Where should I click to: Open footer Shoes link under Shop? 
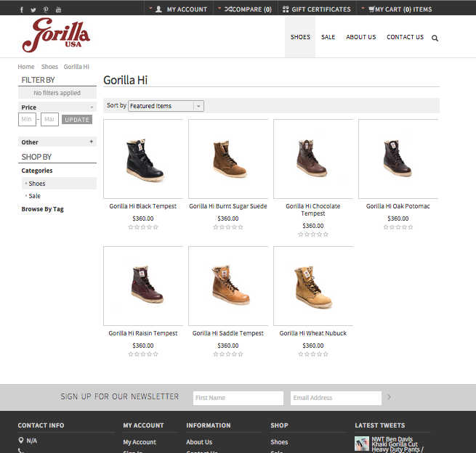pos(279,442)
